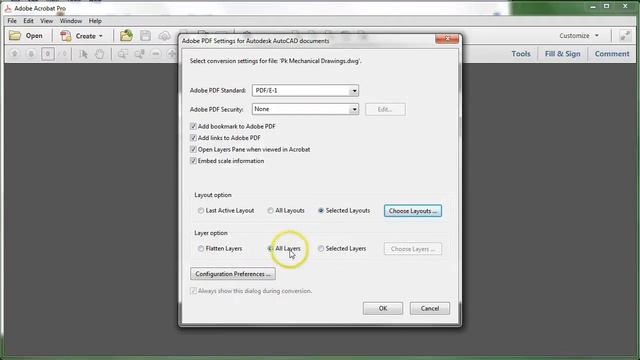Screen dimensions: 640x360
Task: Click the Open folder icon in Acrobat toolbar
Action: [15, 36]
